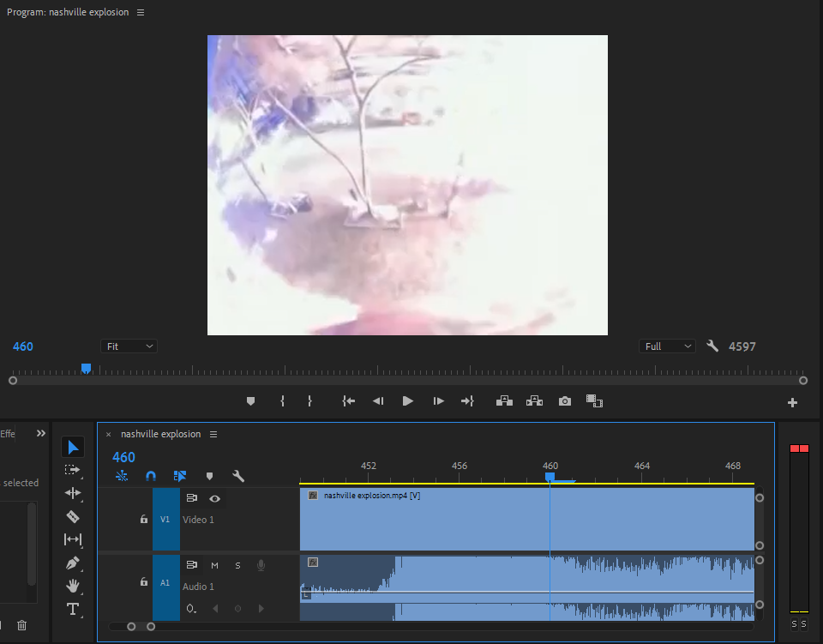Open the Program monitor button editor plus
Screen dimensions: 823x644
click(792, 402)
